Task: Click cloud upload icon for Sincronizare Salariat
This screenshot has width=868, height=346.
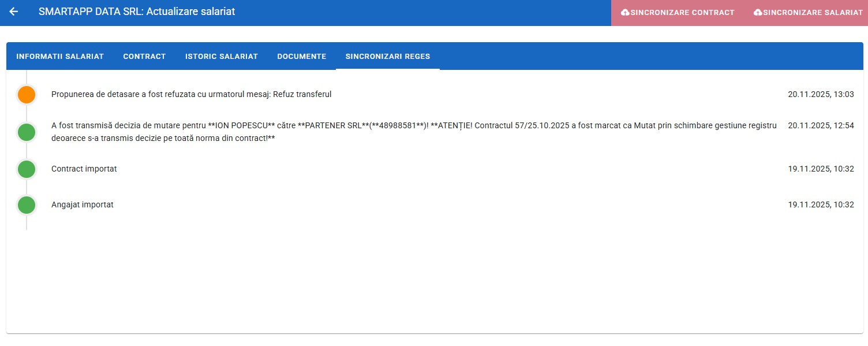Action: tap(758, 12)
